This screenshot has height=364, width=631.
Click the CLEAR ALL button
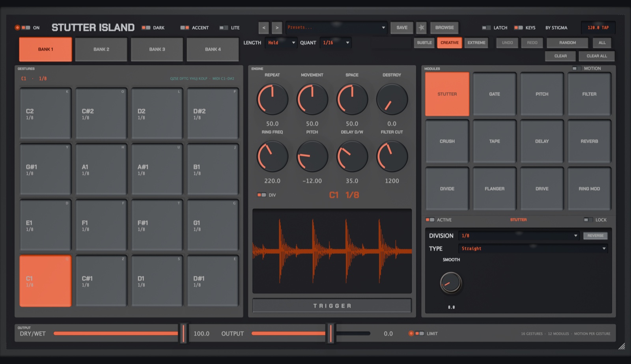597,56
